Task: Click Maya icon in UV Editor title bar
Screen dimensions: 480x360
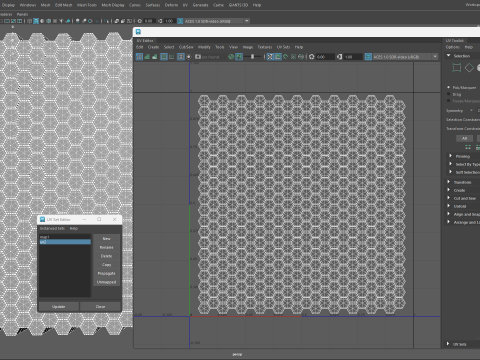Action: pos(138,32)
